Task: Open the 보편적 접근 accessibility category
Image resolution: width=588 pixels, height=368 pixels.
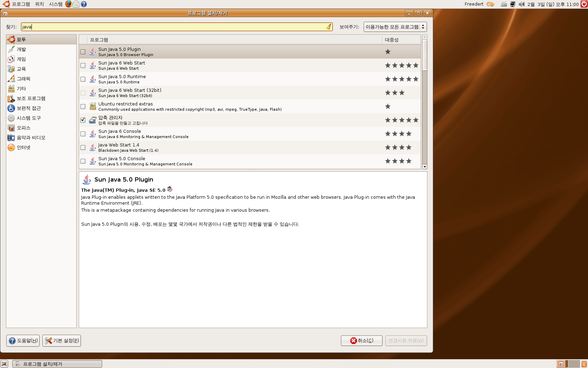Action: click(41, 108)
